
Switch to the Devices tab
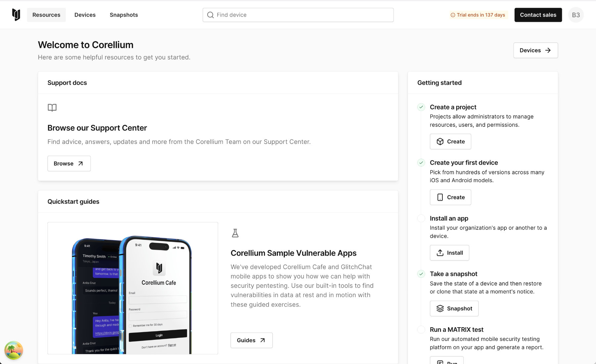pyautogui.click(x=85, y=15)
